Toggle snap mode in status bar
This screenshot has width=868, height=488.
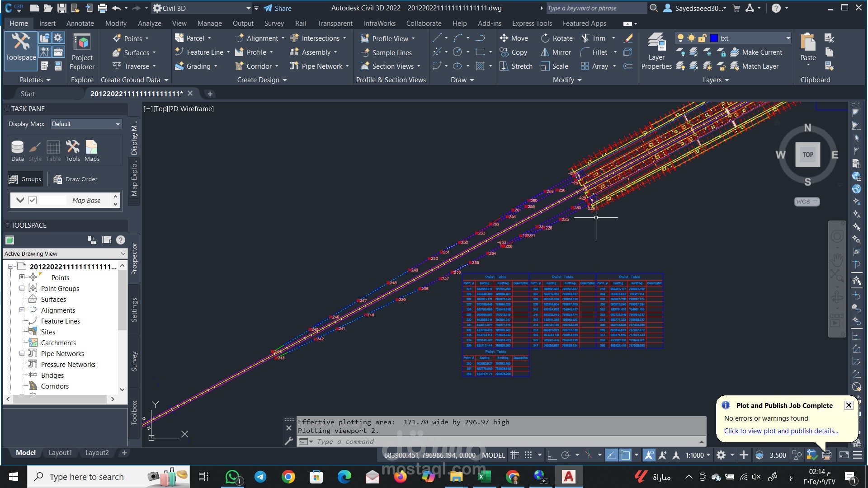528,455
